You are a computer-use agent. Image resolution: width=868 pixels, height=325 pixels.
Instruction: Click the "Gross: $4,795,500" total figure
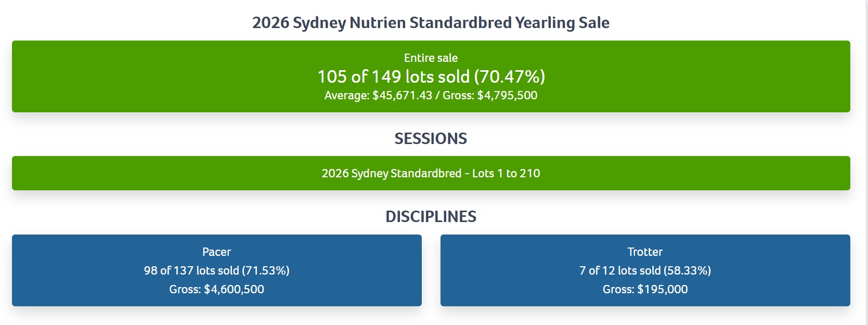point(490,95)
